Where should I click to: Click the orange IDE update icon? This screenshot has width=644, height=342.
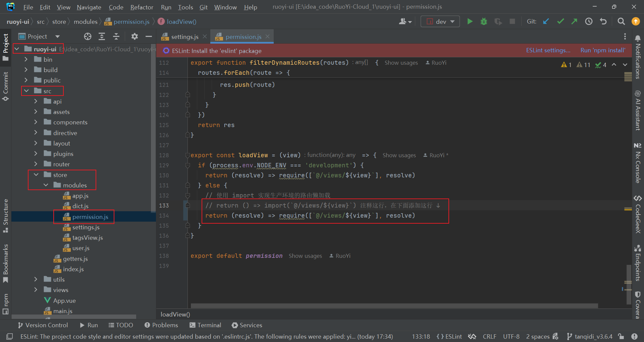point(635,21)
